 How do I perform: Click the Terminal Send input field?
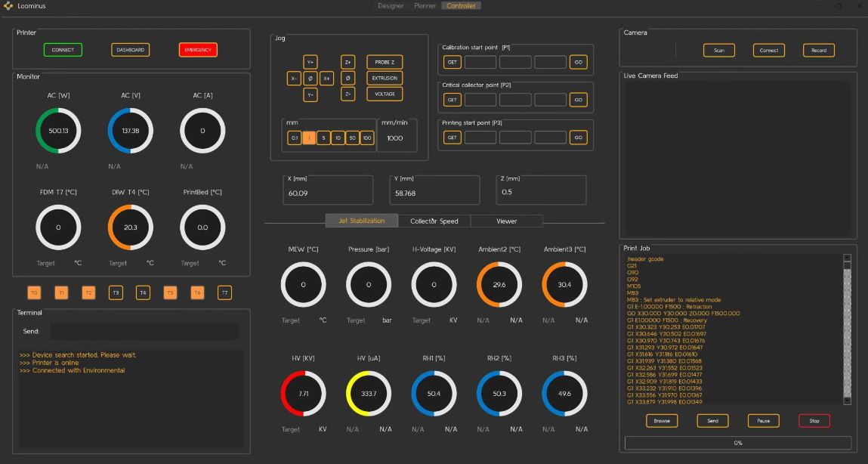(x=144, y=331)
